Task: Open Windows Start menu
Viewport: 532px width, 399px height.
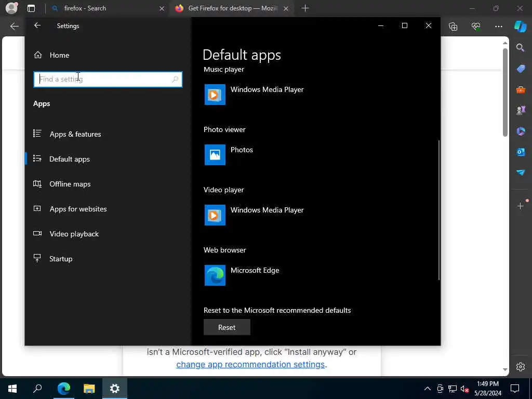Action: (x=12, y=389)
